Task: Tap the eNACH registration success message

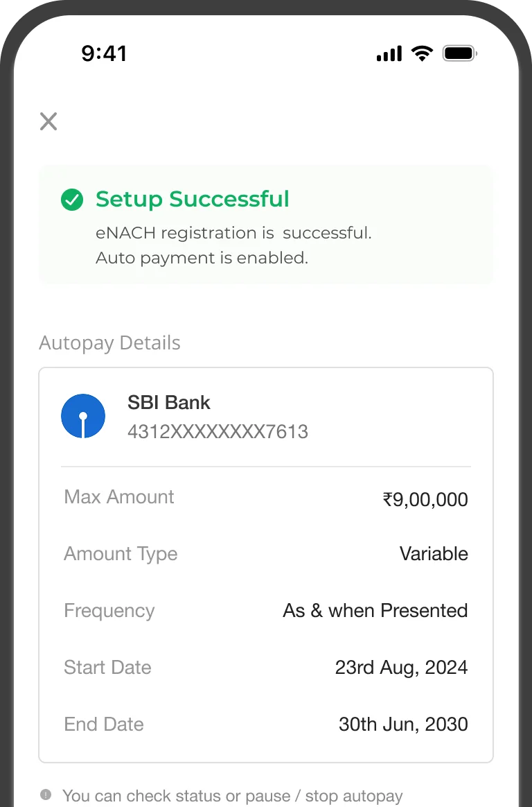Action: pos(233,234)
